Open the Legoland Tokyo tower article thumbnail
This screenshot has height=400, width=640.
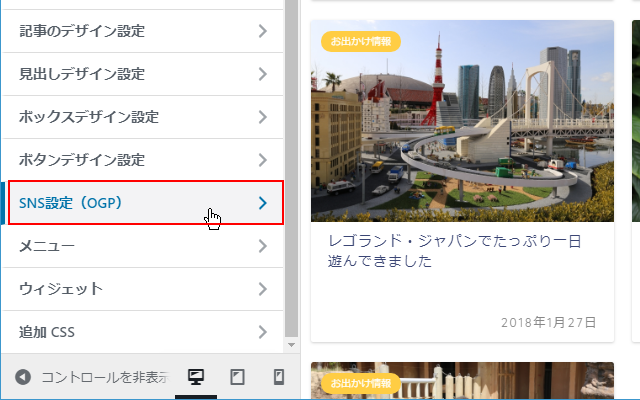click(462, 121)
